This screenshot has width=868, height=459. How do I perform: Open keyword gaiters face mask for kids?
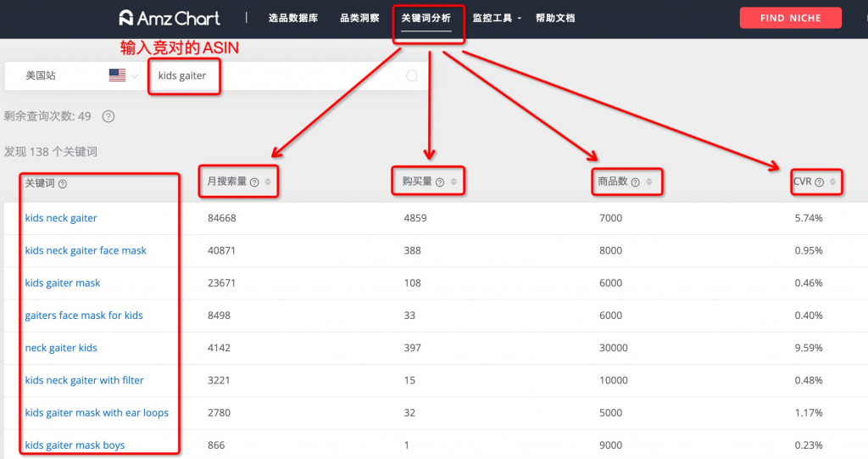tap(84, 316)
